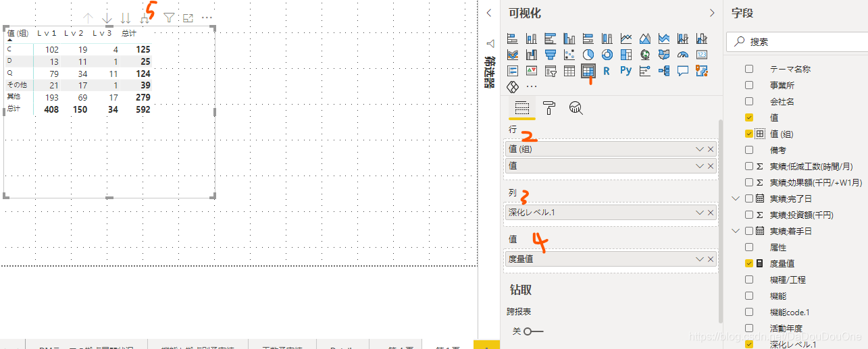Click the 总计 column header
The image size is (868, 349).
tap(128, 33)
